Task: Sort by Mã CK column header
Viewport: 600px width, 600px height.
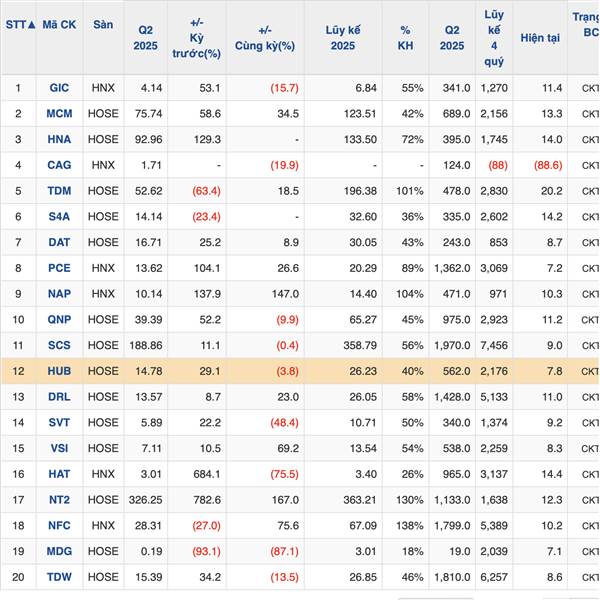Action: (x=59, y=25)
